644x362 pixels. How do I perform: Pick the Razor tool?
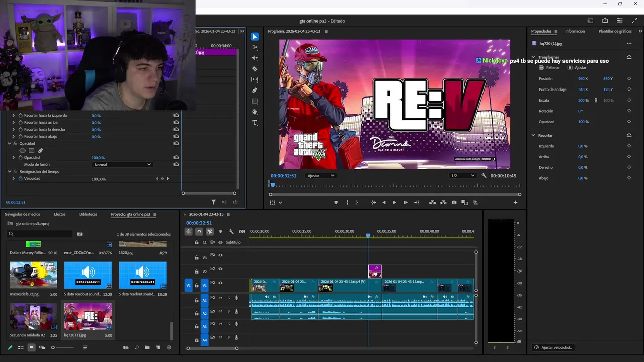click(x=255, y=69)
